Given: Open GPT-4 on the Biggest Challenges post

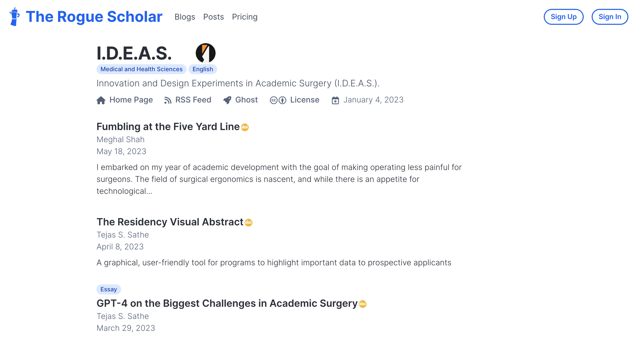Looking at the screenshot, I should click(x=227, y=303).
